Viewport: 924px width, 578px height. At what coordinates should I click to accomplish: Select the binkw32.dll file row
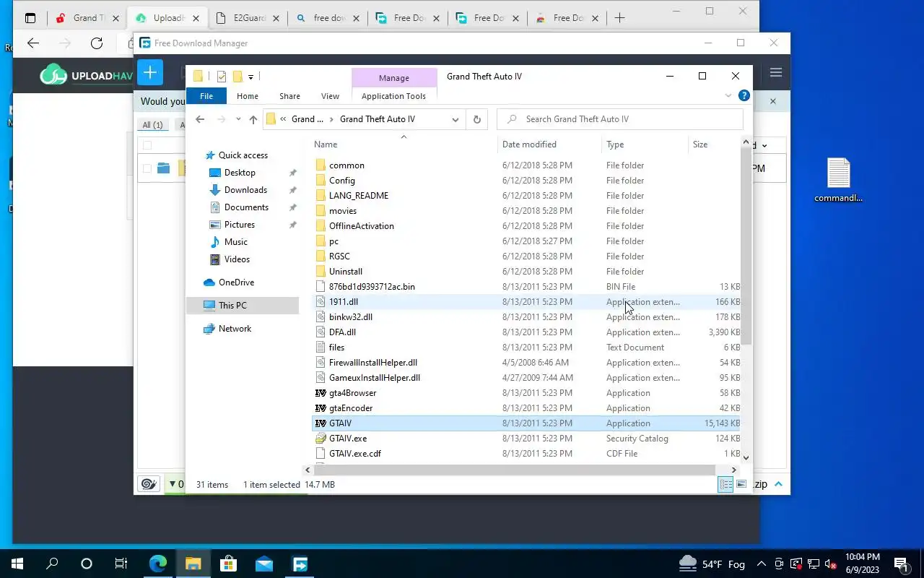point(526,317)
